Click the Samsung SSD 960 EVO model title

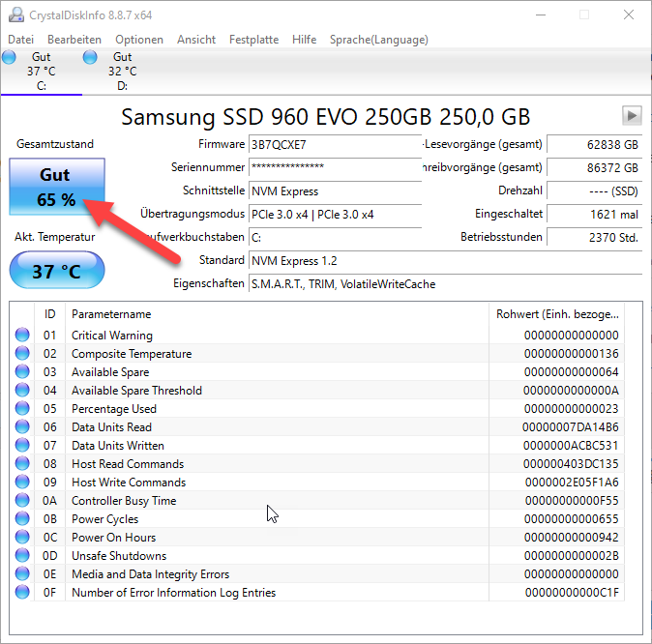[x=326, y=117]
